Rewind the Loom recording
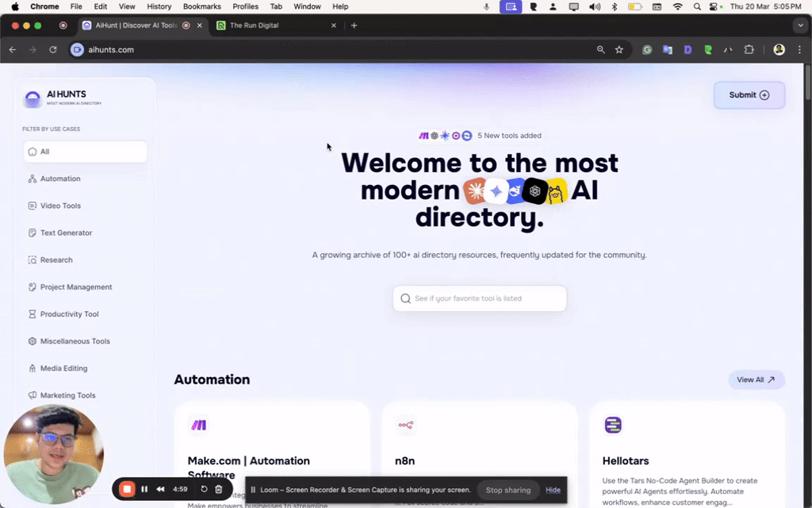 [x=160, y=489]
